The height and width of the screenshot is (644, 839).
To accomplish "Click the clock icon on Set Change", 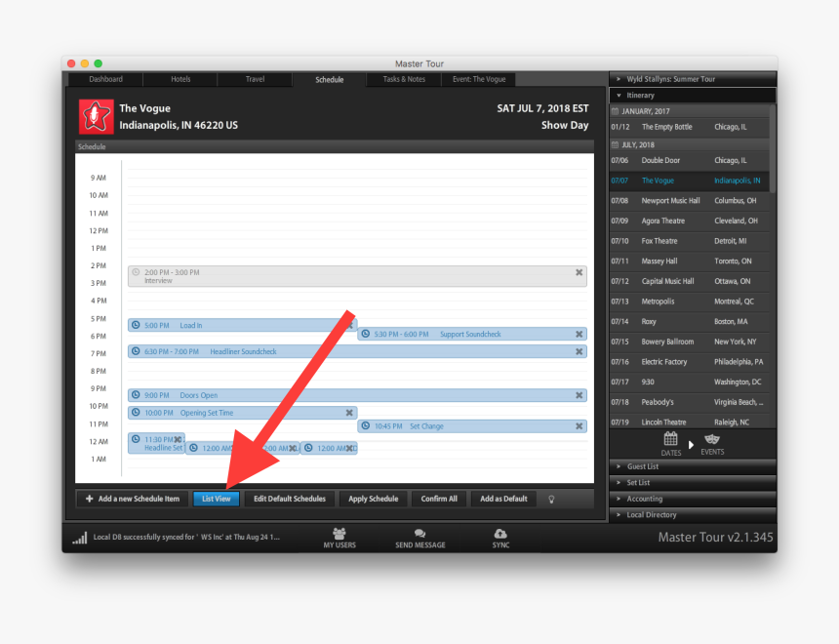I will tap(366, 426).
